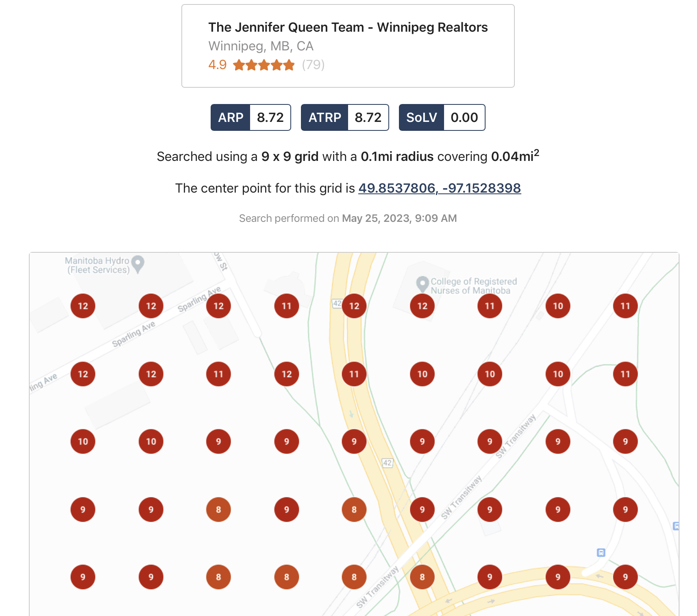Click the Route 42 shield below the 9 marker
This screenshot has width=697, height=616.
(387, 463)
